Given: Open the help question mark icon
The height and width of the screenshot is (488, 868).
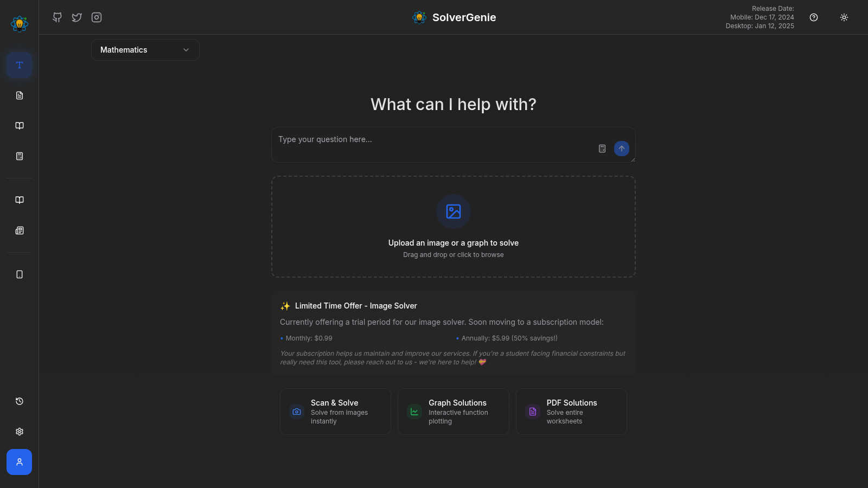Looking at the screenshot, I should coord(814,17).
